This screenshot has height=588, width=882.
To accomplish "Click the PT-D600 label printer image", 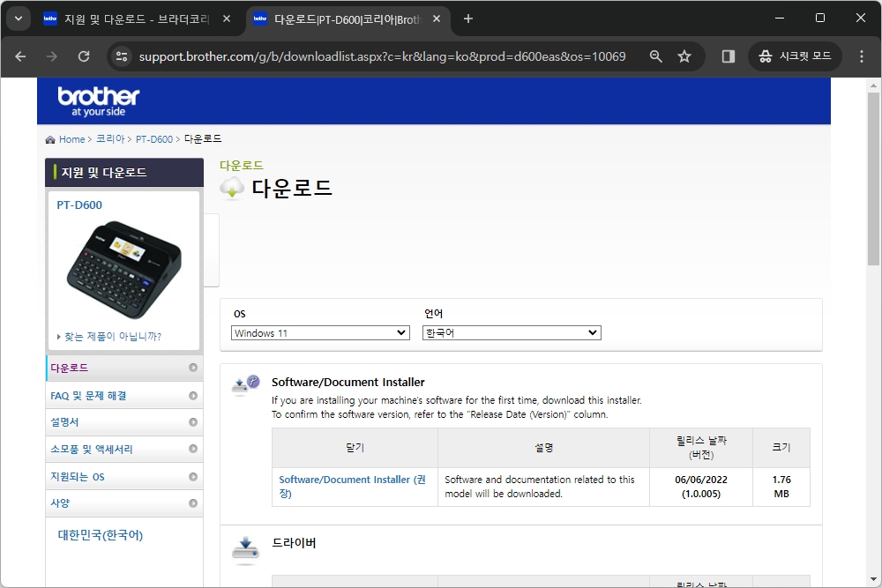I will [x=123, y=270].
